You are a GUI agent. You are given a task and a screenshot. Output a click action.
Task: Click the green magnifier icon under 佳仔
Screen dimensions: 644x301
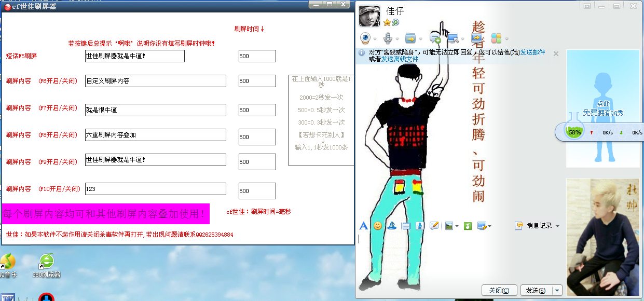click(x=395, y=23)
